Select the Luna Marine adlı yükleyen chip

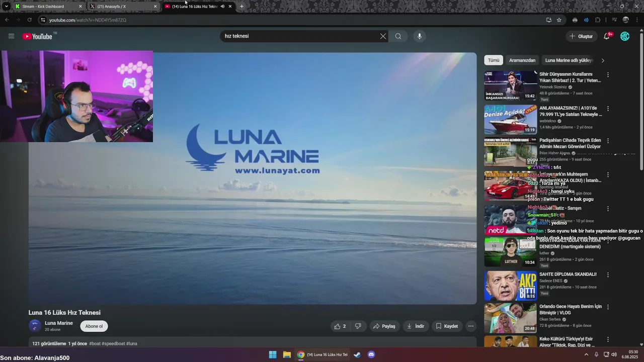click(x=569, y=60)
